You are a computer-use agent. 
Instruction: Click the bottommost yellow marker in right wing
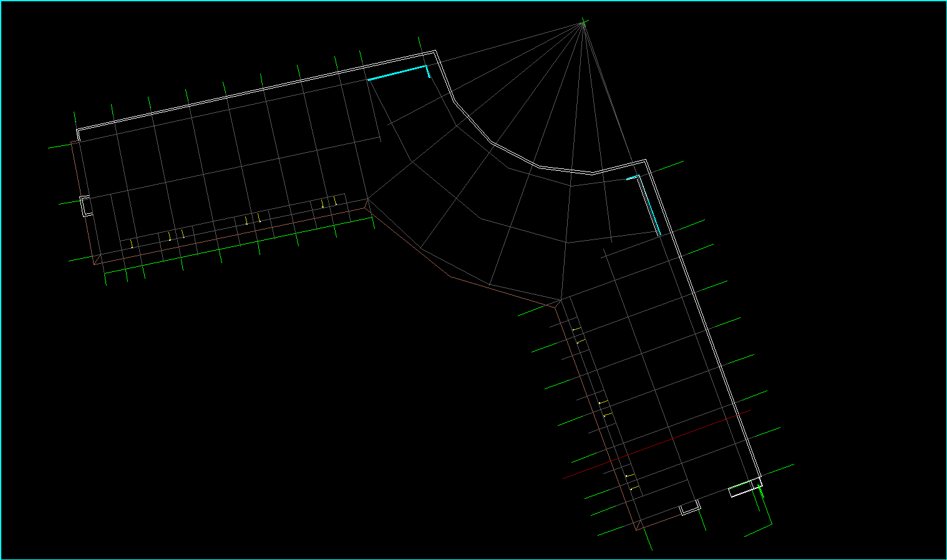pyautogui.click(x=633, y=488)
